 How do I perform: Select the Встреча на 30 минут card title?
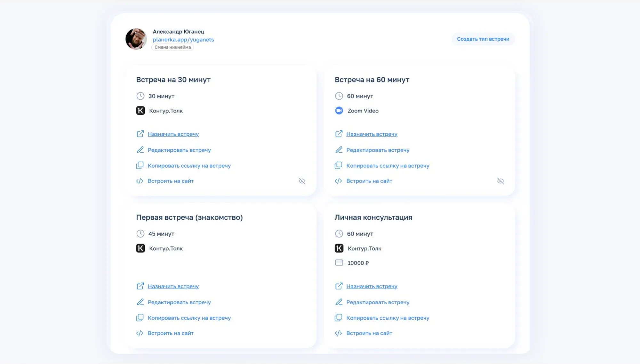173,80
